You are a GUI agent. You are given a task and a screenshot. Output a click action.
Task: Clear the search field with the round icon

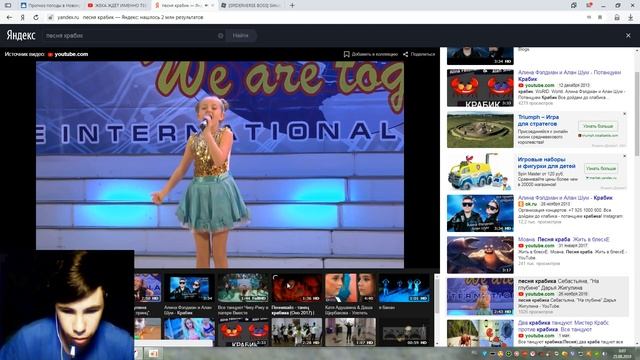pyautogui.click(x=220, y=36)
